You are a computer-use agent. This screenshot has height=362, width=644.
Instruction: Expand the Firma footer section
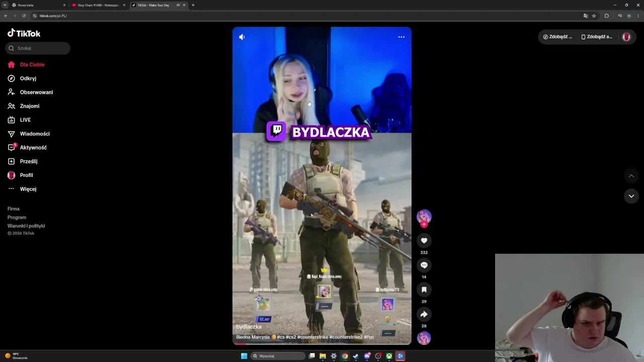14,209
